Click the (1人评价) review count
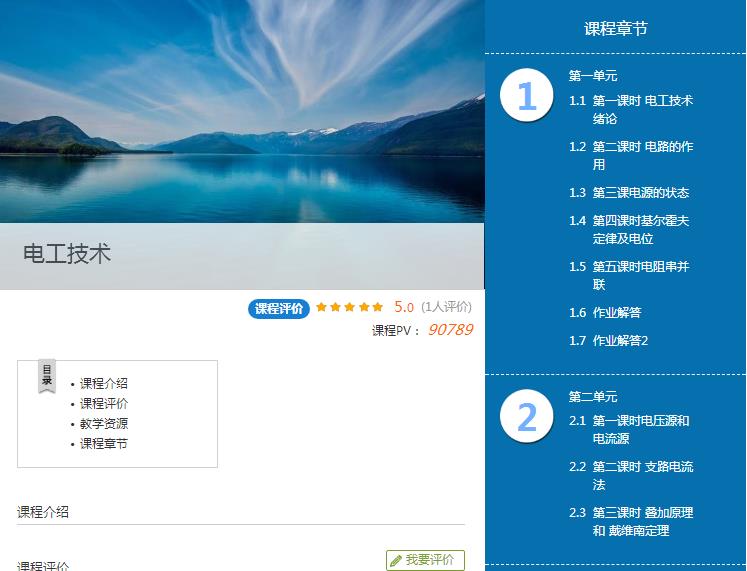Screen dimensions: 747x571 coord(446,307)
